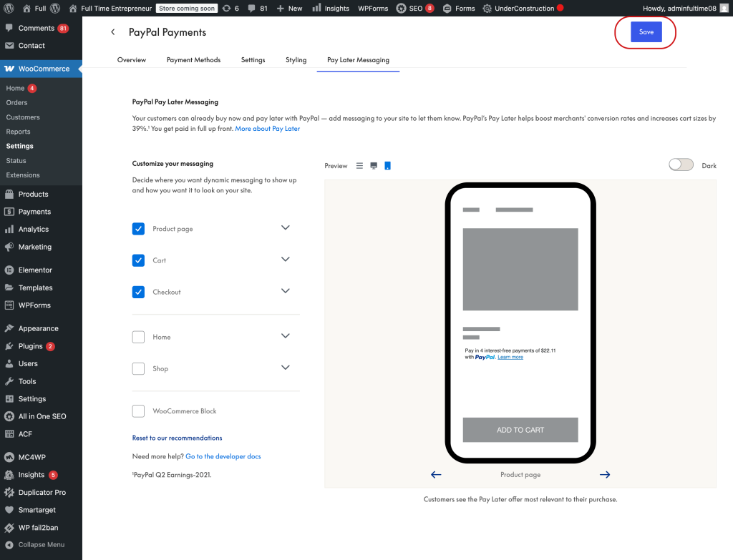Check the Home checkbox
The height and width of the screenshot is (560, 733).
click(138, 337)
